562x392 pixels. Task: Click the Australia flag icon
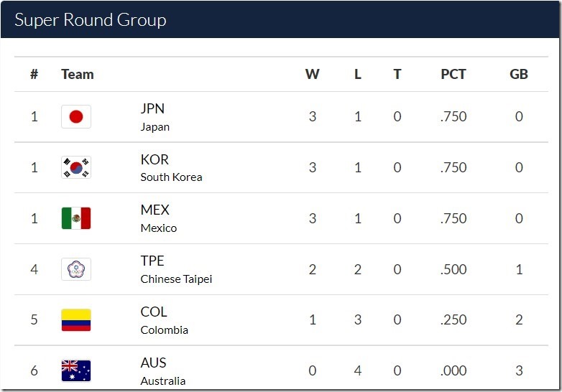click(76, 370)
